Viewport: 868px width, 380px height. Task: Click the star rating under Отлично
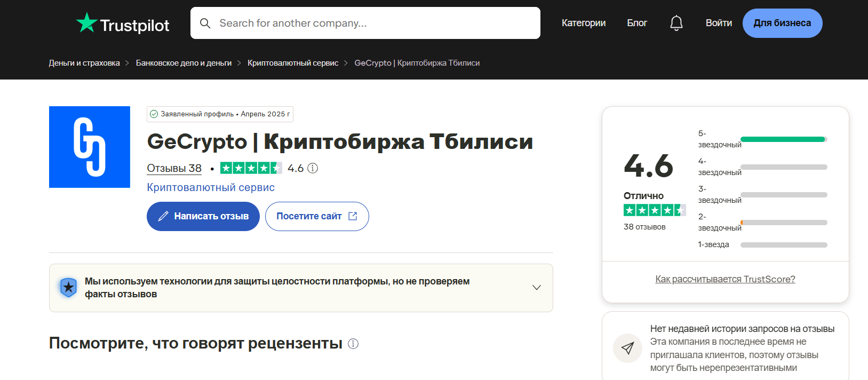654,210
